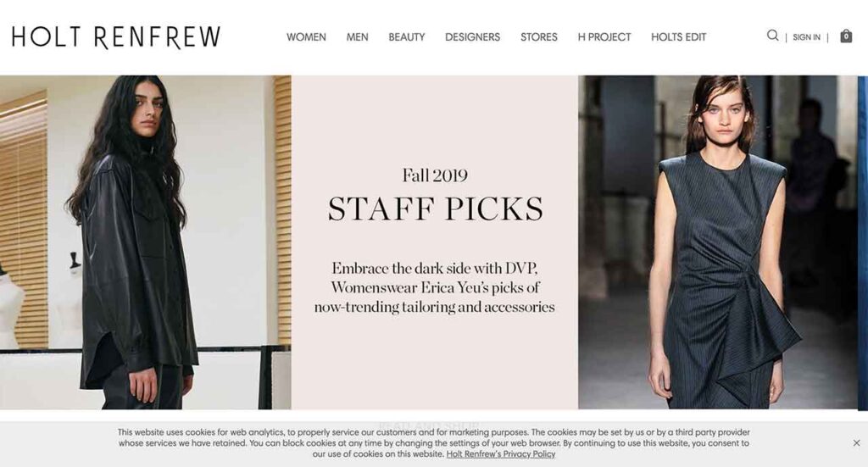
Task: Click the Erica Yeu picks description
Action: coord(435,287)
